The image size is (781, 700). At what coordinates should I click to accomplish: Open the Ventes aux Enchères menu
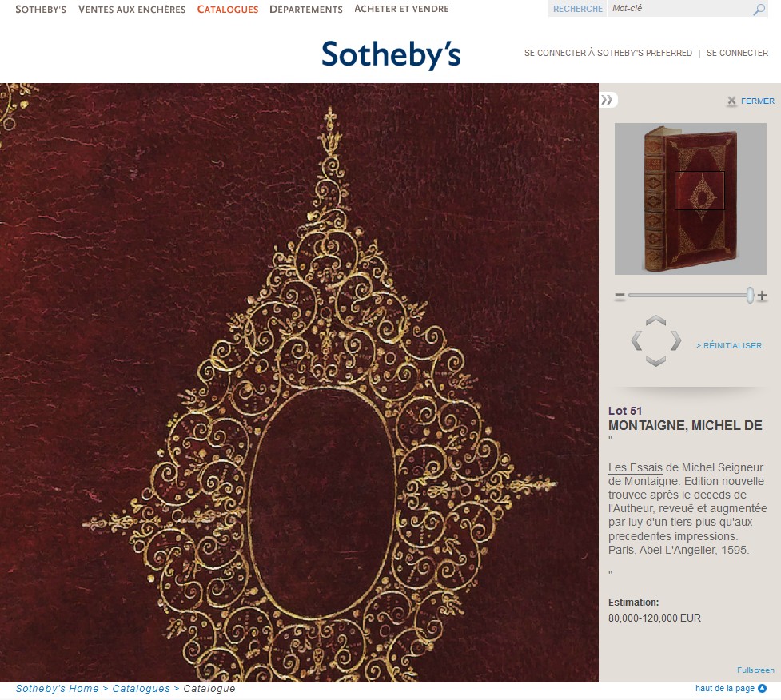pyautogui.click(x=132, y=9)
